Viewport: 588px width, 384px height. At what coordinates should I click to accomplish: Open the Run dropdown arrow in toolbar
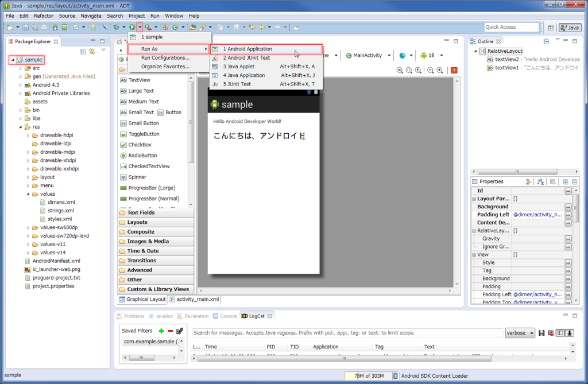[140, 28]
